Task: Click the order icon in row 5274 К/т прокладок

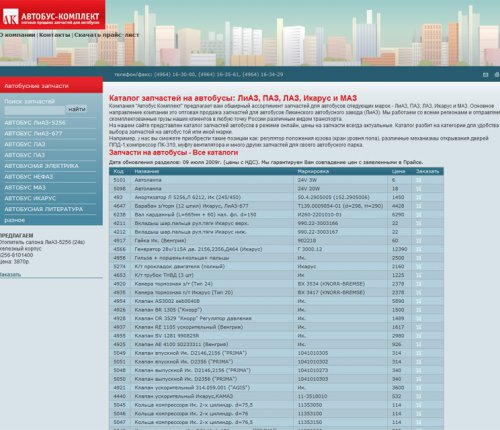Action: click(x=419, y=267)
